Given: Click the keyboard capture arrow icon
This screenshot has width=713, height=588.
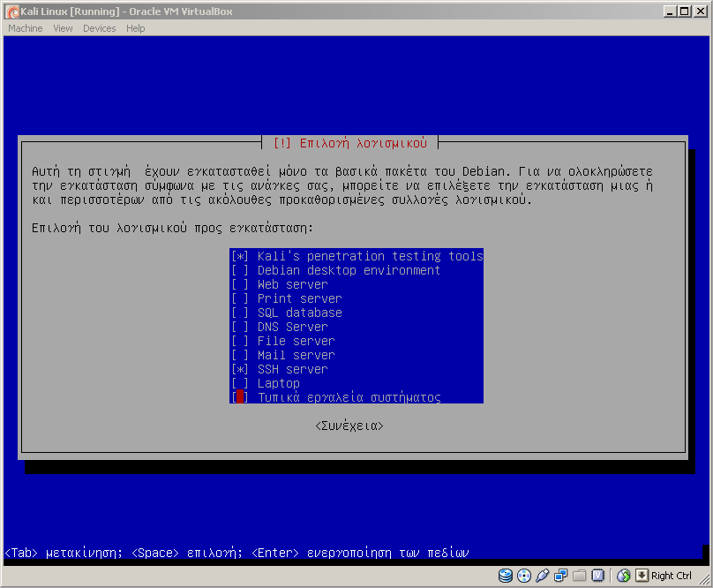Looking at the screenshot, I should pos(642,576).
